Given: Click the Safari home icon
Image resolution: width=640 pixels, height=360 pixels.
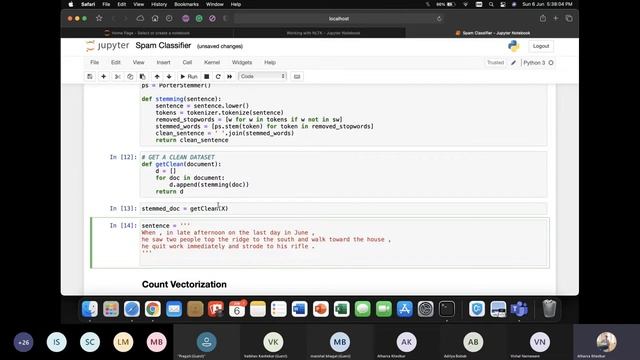Looking at the screenshot, I should [x=155, y=18].
